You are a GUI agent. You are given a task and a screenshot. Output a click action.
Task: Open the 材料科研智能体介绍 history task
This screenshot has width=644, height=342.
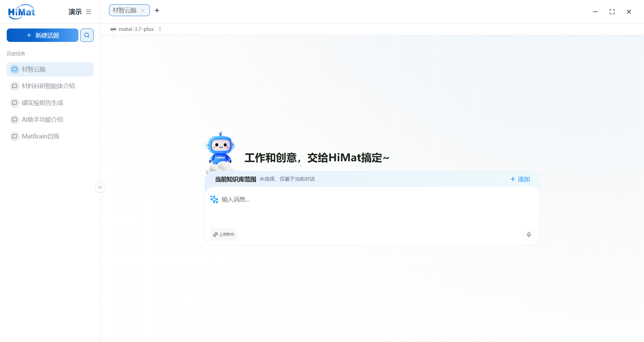point(50,86)
